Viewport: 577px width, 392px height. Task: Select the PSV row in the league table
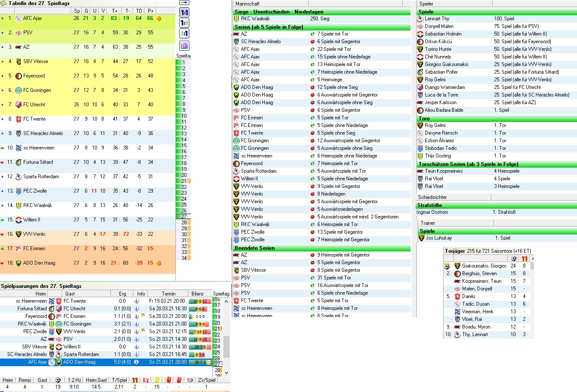tap(88, 33)
